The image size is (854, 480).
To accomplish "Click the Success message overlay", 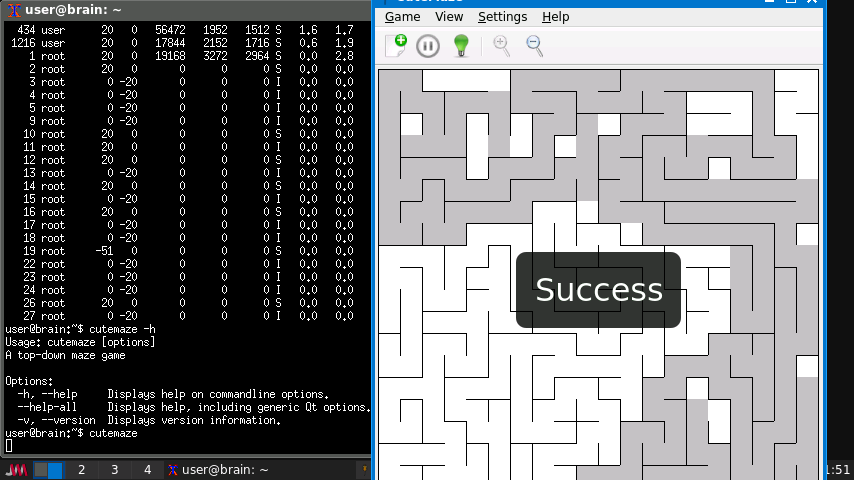I will click(598, 290).
